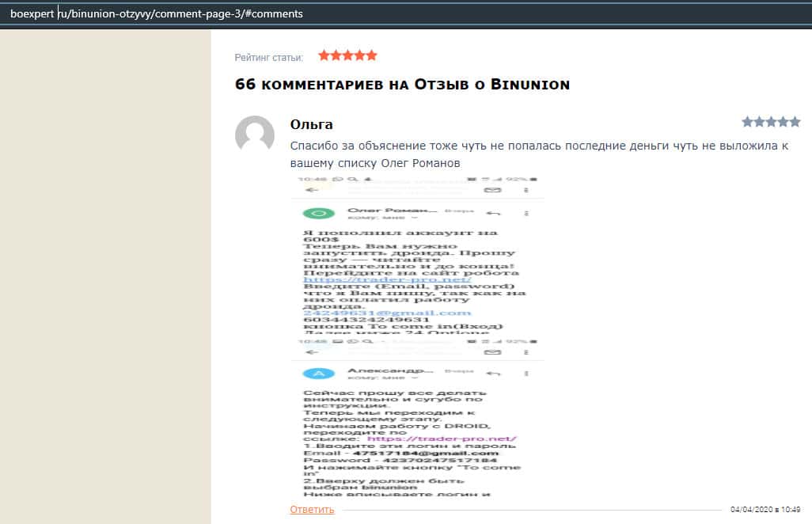
Task: Open the first embedded email screenshot
Action: point(418,255)
